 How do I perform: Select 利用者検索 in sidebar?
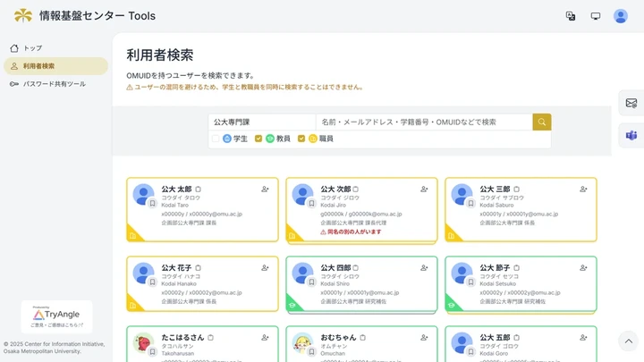point(55,66)
